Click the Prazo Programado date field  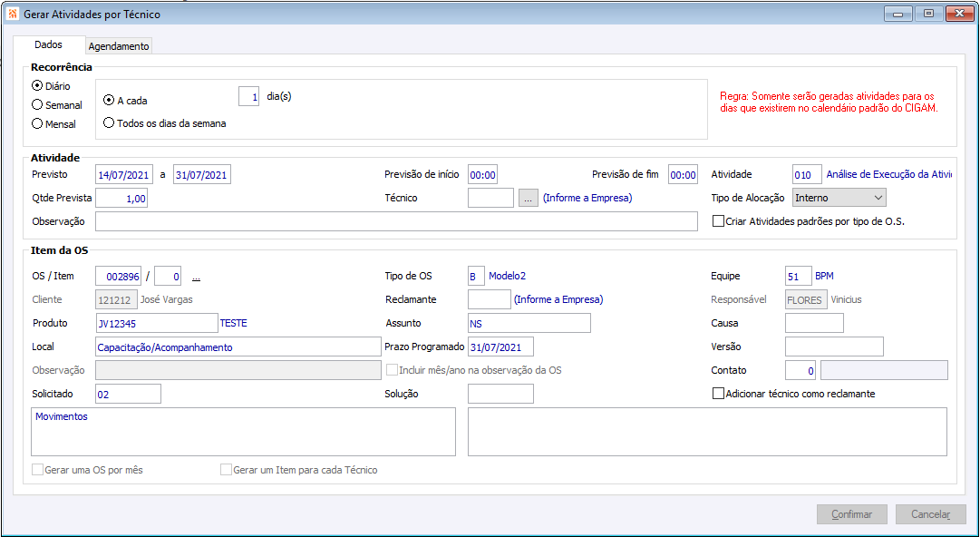[500, 347]
